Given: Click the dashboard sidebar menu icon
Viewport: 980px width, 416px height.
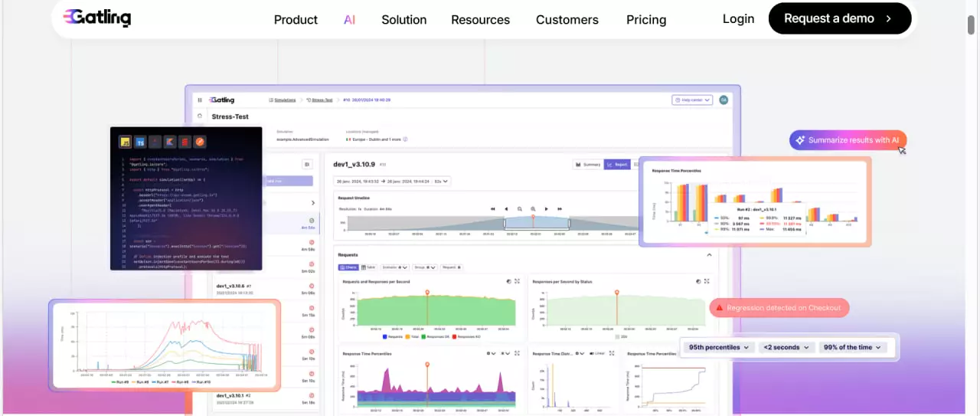Looking at the screenshot, I should click(x=200, y=100).
